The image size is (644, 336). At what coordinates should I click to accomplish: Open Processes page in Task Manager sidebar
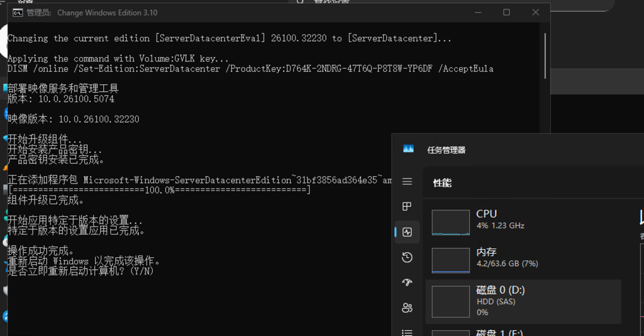407,206
